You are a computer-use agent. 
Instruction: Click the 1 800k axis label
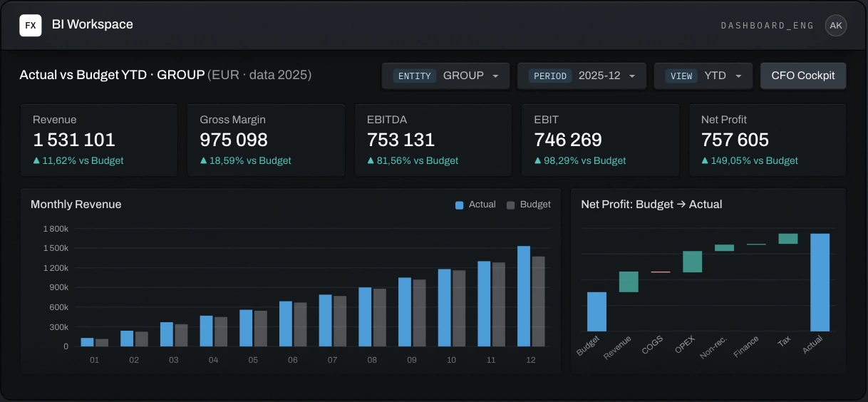pos(56,229)
